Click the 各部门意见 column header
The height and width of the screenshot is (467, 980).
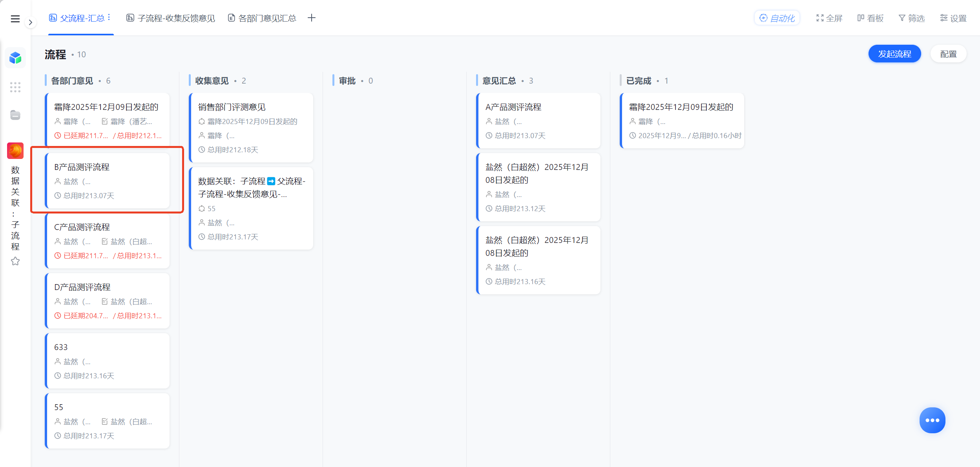72,81
